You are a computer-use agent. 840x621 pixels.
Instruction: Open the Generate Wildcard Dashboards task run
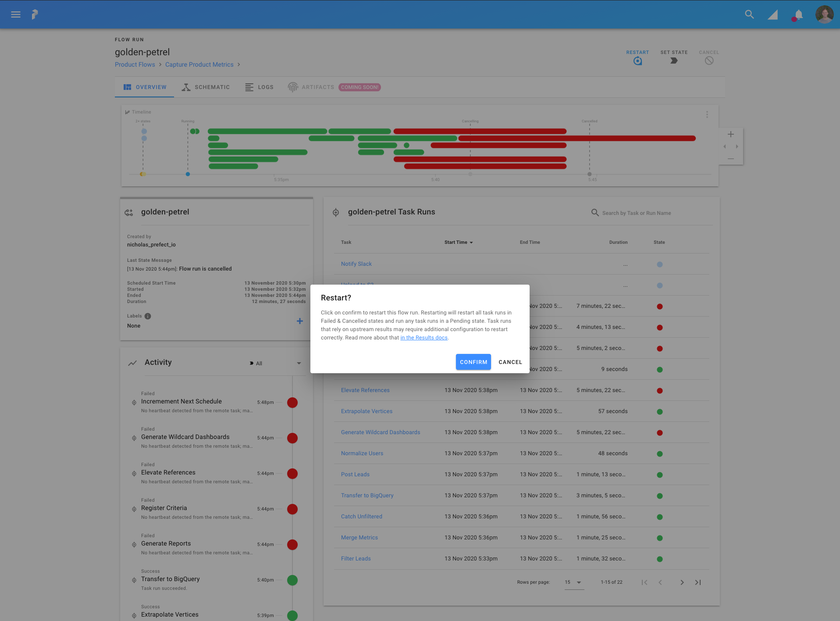tap(381, 432)
